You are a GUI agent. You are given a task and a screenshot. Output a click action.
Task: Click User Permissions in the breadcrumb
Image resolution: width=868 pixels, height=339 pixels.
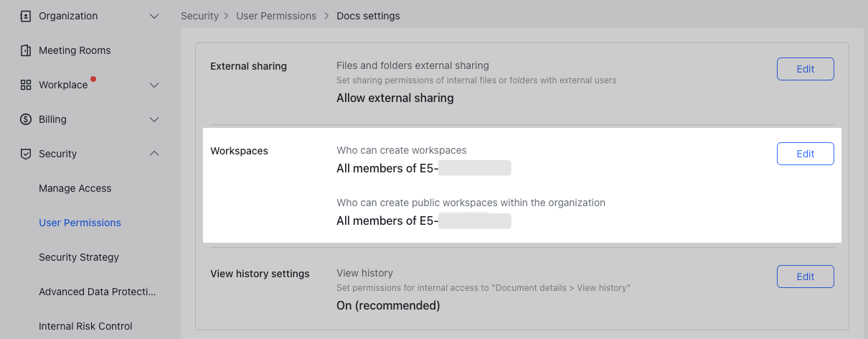(276, 16)
